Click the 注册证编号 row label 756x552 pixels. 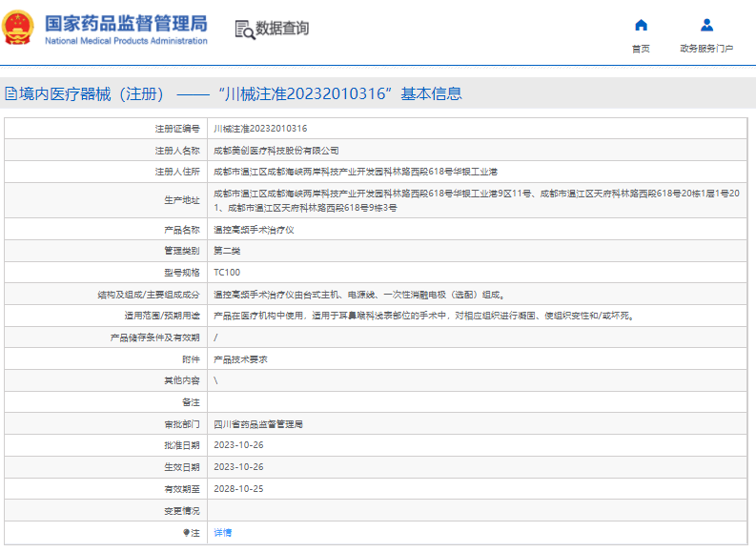tap(177, 129)
